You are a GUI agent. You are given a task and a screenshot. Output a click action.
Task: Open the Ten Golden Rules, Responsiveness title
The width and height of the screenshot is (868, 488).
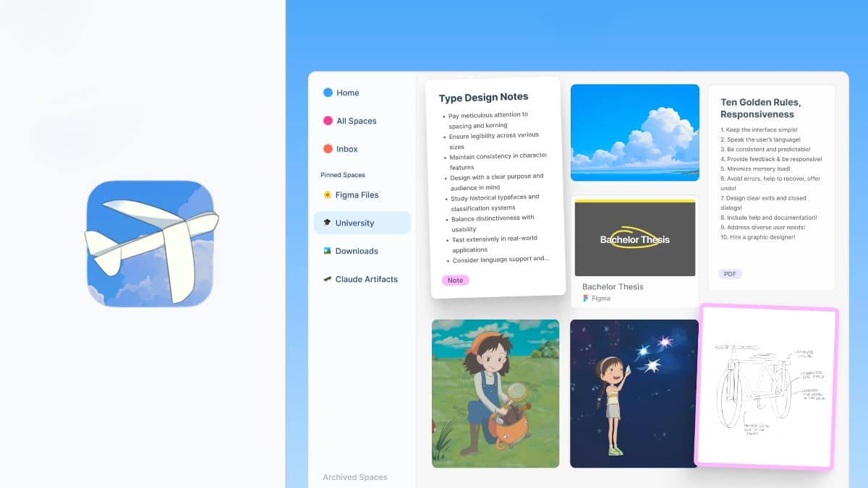coord(761,108)
